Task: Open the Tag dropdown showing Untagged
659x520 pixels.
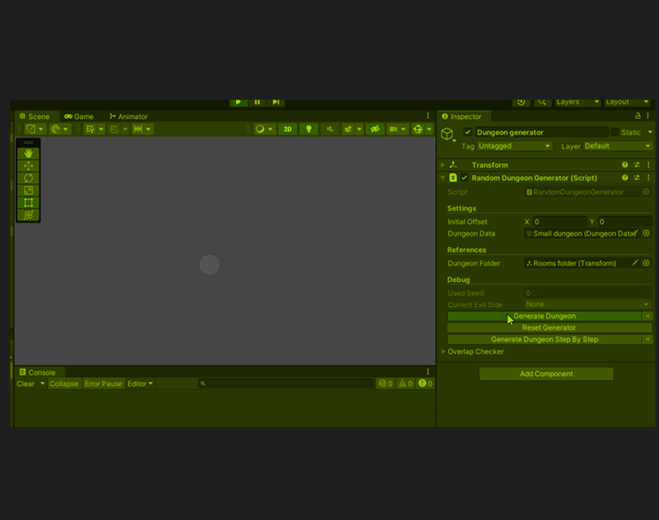Action: (x=514, y=146)
